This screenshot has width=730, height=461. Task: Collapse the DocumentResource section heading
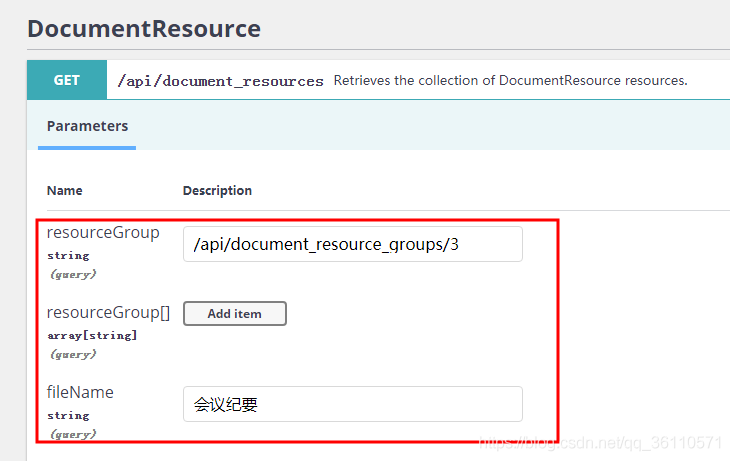144,29
